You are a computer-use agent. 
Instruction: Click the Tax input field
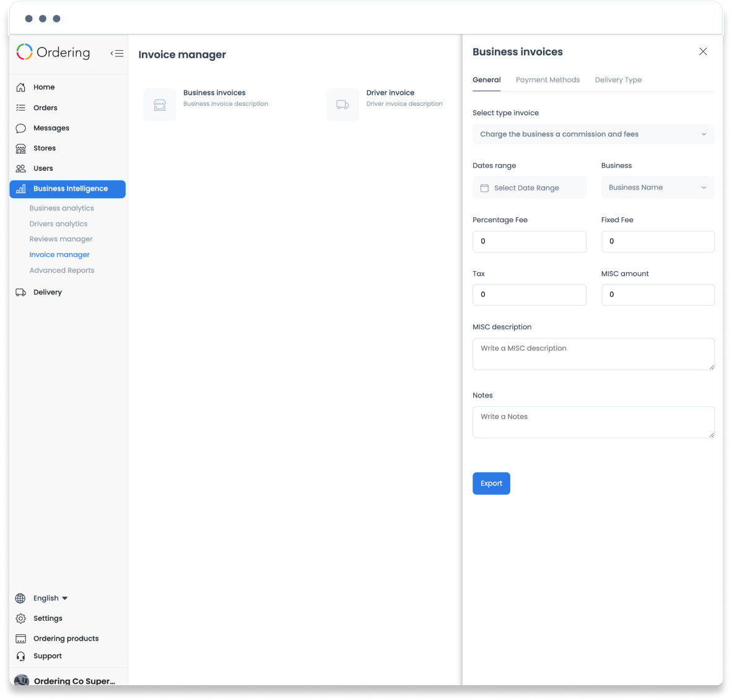(x=529, y=295)
